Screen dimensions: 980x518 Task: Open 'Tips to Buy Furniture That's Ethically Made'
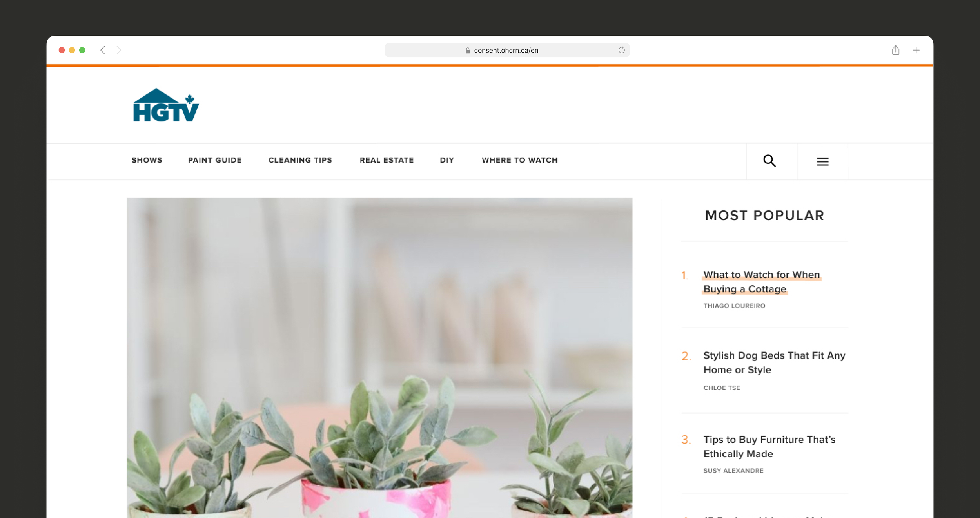[x=769, y=447]
